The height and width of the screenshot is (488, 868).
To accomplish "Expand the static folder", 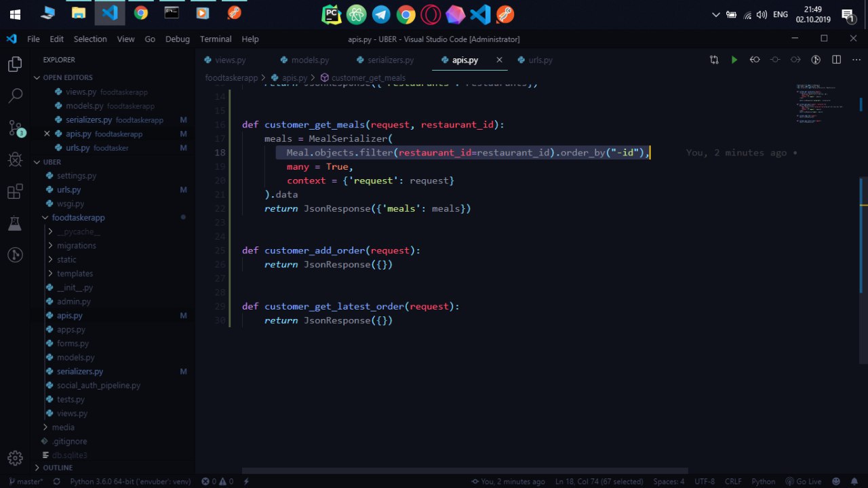I will 66,259.
